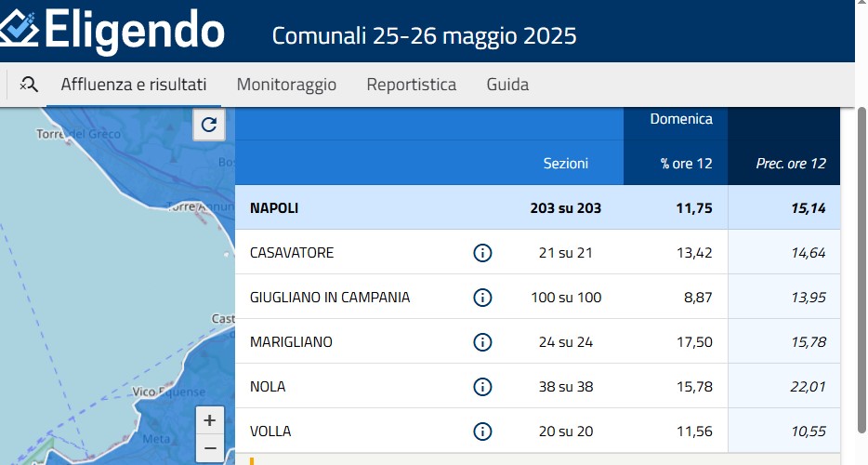Select GIUGLIANO IN CAMPANIA row
The height and width of the screenshot is (465, 868).
coord(330,298)
